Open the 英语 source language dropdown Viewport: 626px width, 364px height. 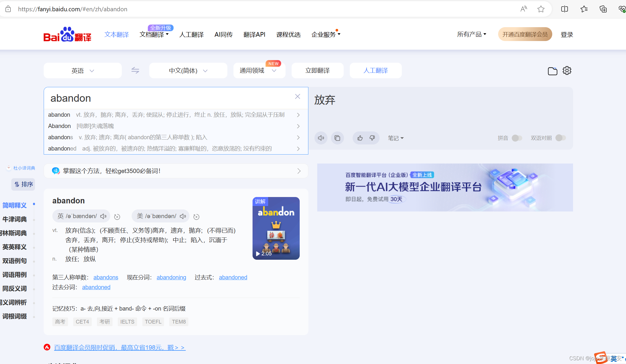(83, 71)
